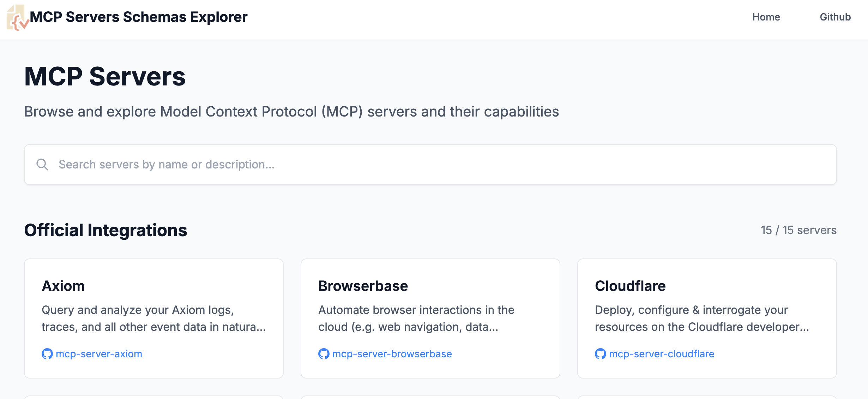The height and width of the screenshot is (399, 868).
Task: Open the mcp-server-axiom repository link
Action: 99,354
